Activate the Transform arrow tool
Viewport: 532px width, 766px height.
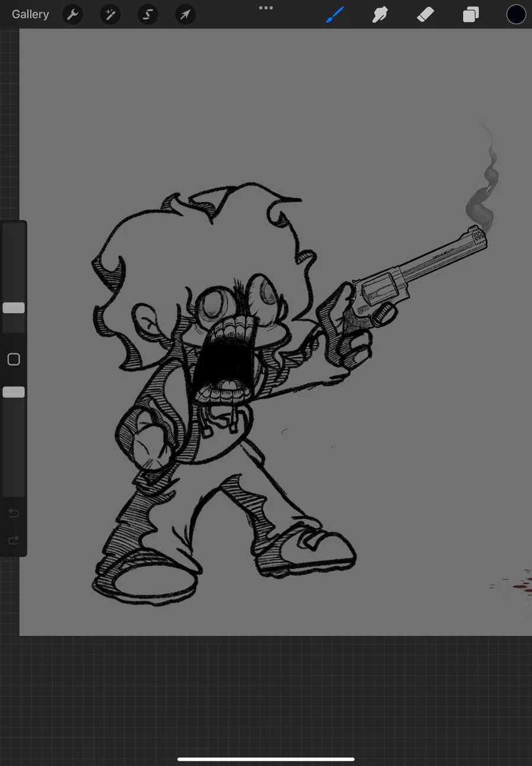(x=186, y=14)
